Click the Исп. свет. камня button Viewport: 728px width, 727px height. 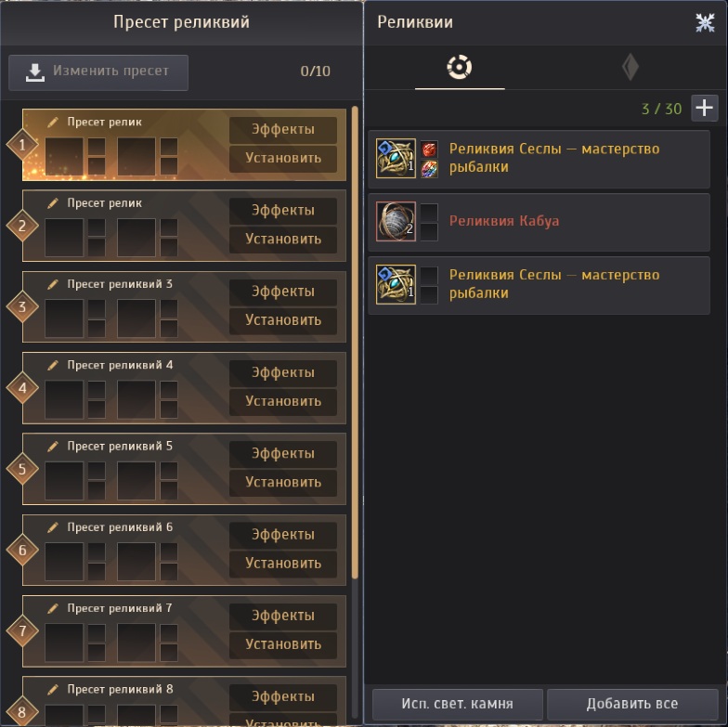click(x=457, y=704)
